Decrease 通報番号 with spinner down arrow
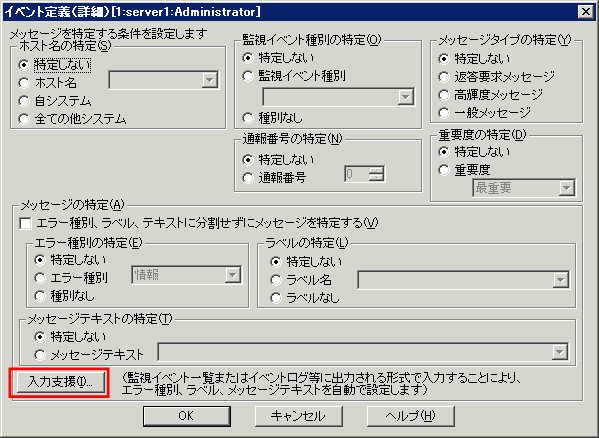599x438 pixels. pos(377,178)
